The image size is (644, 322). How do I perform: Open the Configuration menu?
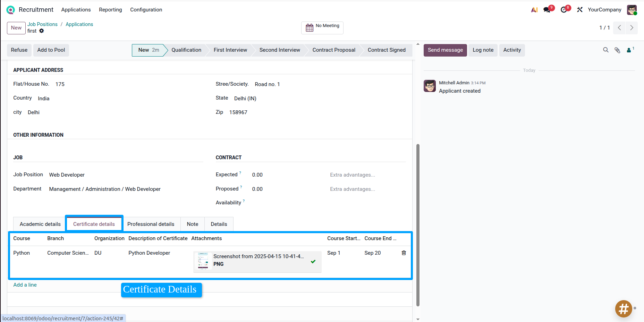[146, 10]
